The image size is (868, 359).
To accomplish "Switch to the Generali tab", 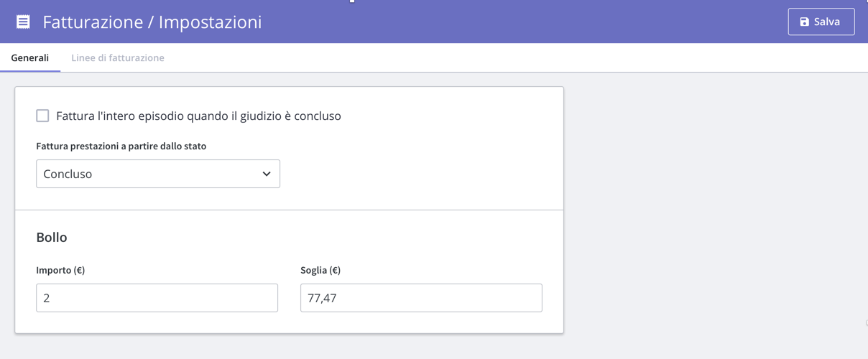I will (x=30, y=57).
